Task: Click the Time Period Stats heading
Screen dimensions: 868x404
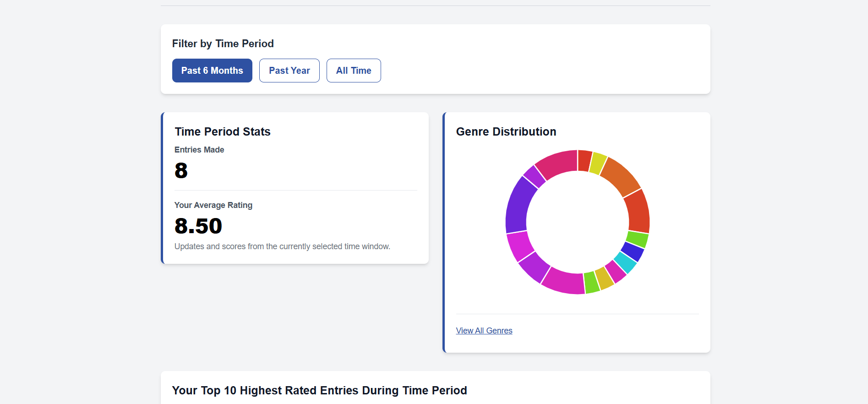Action: pos(223,131)
